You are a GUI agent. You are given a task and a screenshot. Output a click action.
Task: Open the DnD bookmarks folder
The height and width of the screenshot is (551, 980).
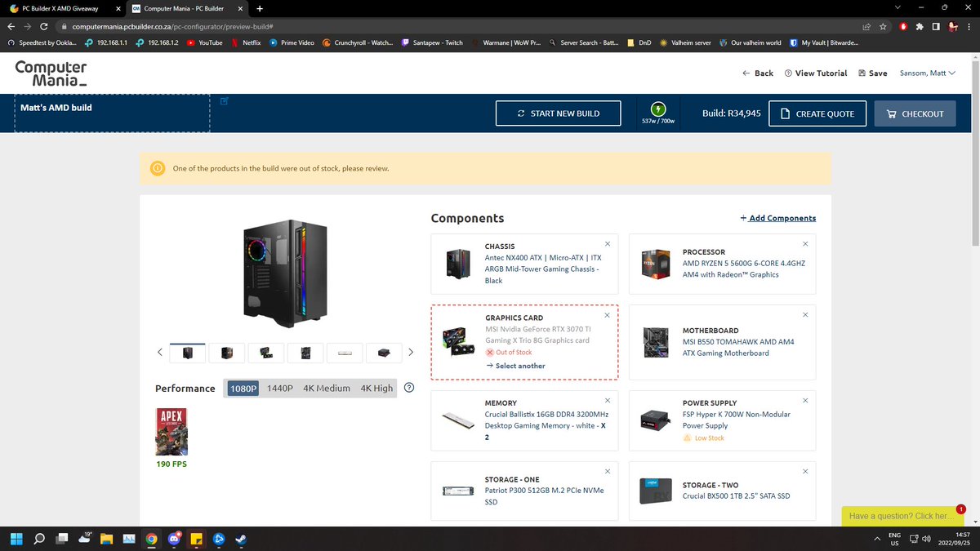tap(639, 42)
